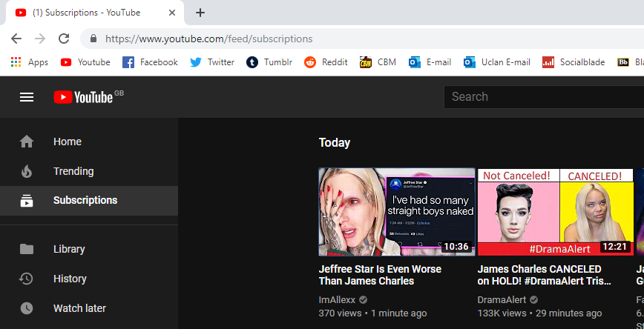Open Watch later in the sidebar
The width and height of the screenshot is (644, 329).
(x=89, y=308)
